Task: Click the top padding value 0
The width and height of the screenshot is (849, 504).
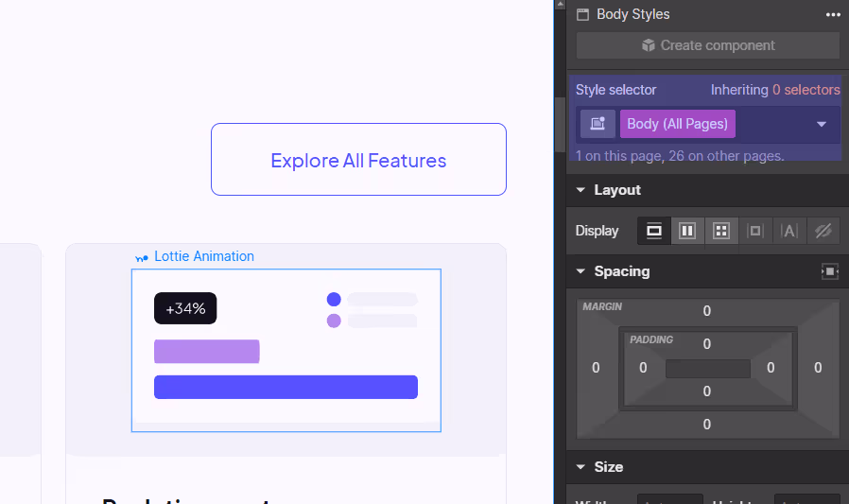Action: [706, 344]
